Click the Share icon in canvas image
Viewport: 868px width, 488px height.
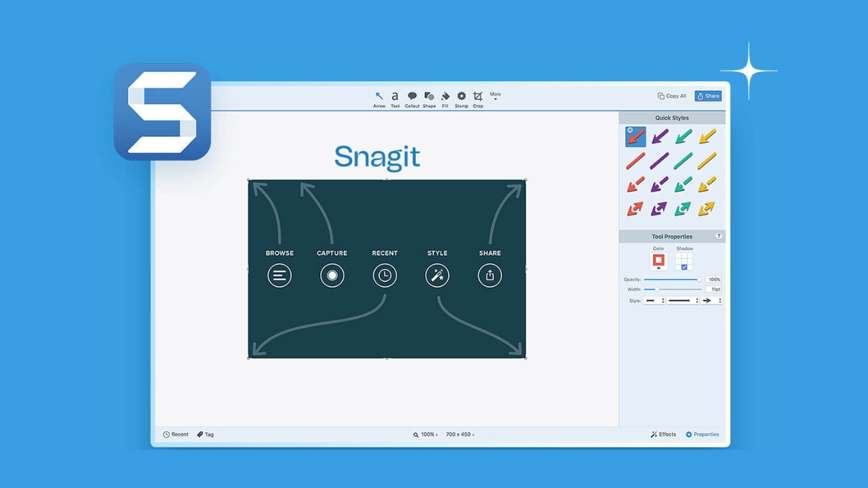click(490, 276)
